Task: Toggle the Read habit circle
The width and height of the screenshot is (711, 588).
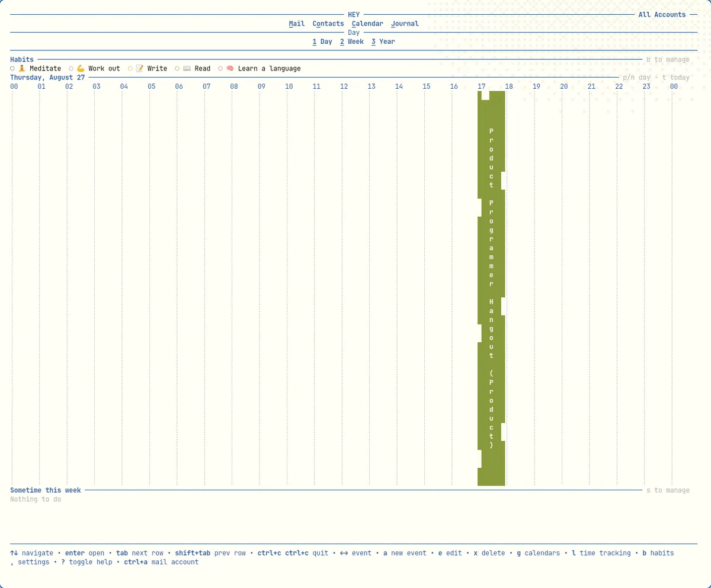Action: click(x=177, y=69)
